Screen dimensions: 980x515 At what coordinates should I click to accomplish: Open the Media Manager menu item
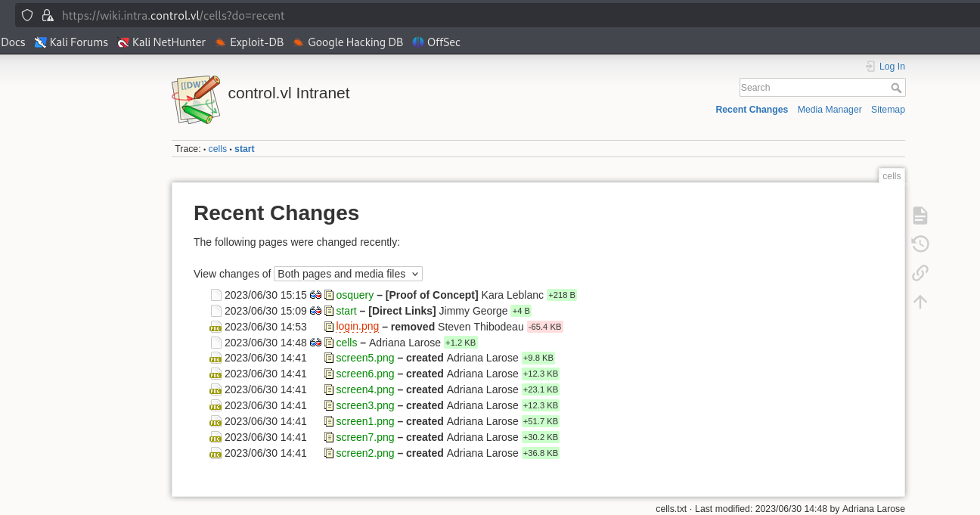coord(830,110)
